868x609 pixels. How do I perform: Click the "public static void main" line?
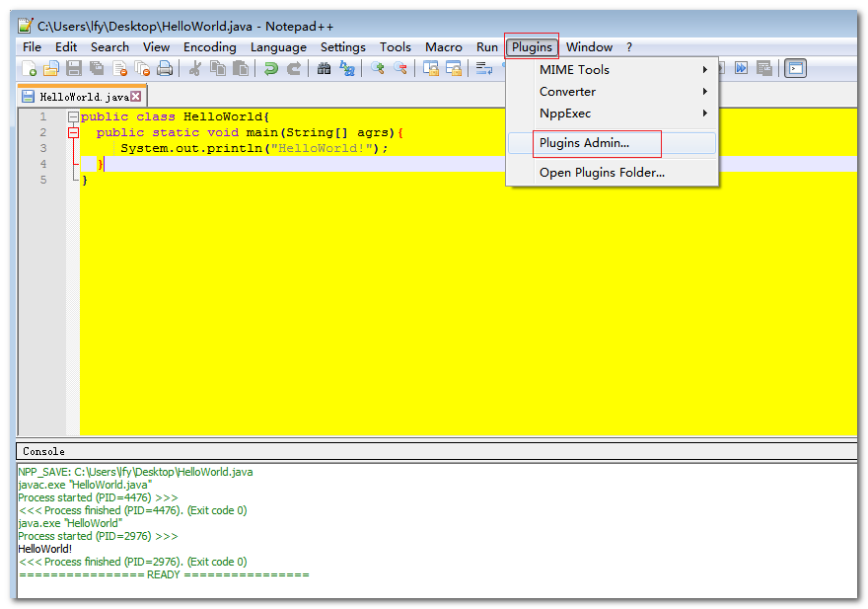pyautogui.click(x=250, y=132)
